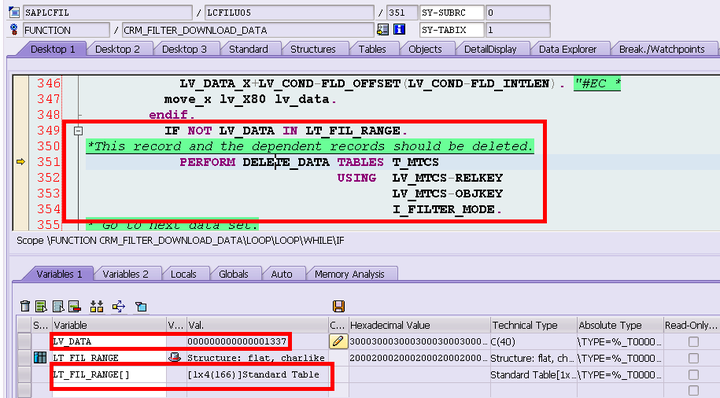The width and height of the screenshot is (720, 398).
Task: Toggle Read-Only checkbox for LV_DATA row
Action: tap(693, 342)
